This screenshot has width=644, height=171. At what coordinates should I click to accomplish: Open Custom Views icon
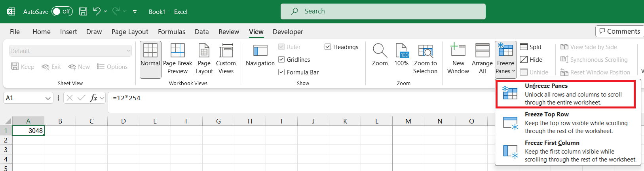(x=226, y=51)
